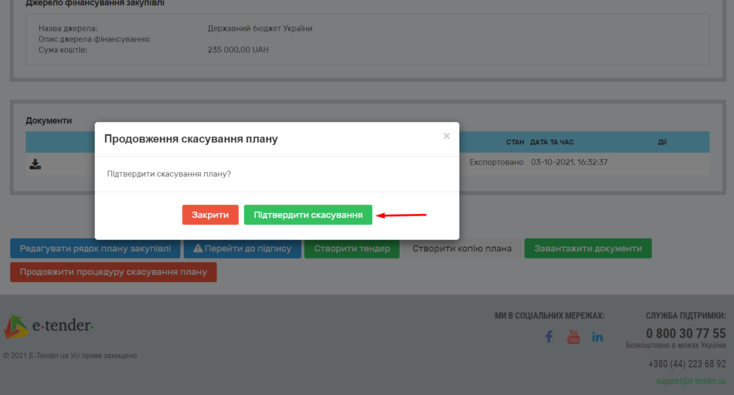Screen dimensions: 734x395
Task: Confirm with Підтвердити скасування button
Action: tap(308, 215)
